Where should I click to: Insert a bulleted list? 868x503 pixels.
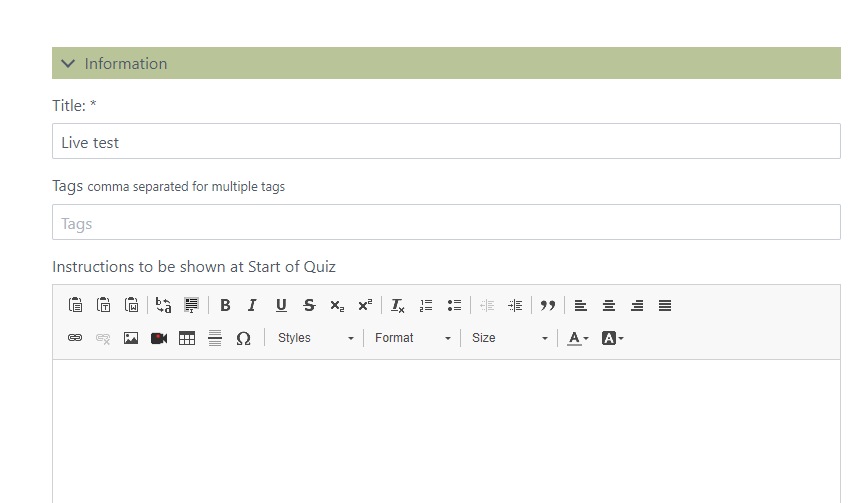(x=454, y=306)
